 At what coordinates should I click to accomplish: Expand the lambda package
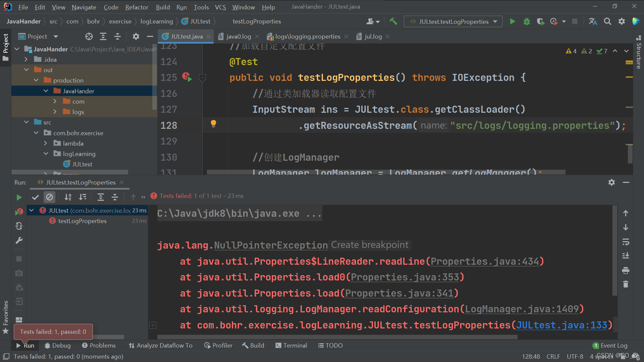(x=46, y=143)
